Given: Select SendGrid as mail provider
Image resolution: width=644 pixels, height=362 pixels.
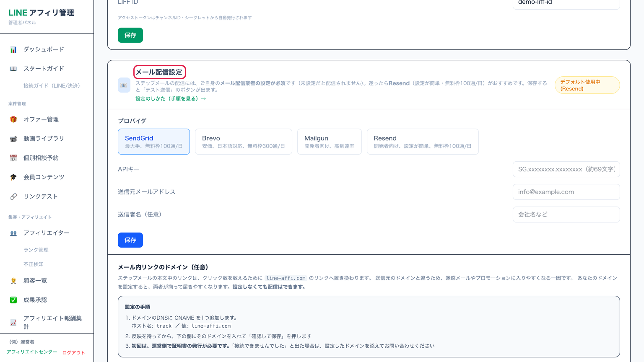Looking at the screenshot, I should [x=154, y=142].
